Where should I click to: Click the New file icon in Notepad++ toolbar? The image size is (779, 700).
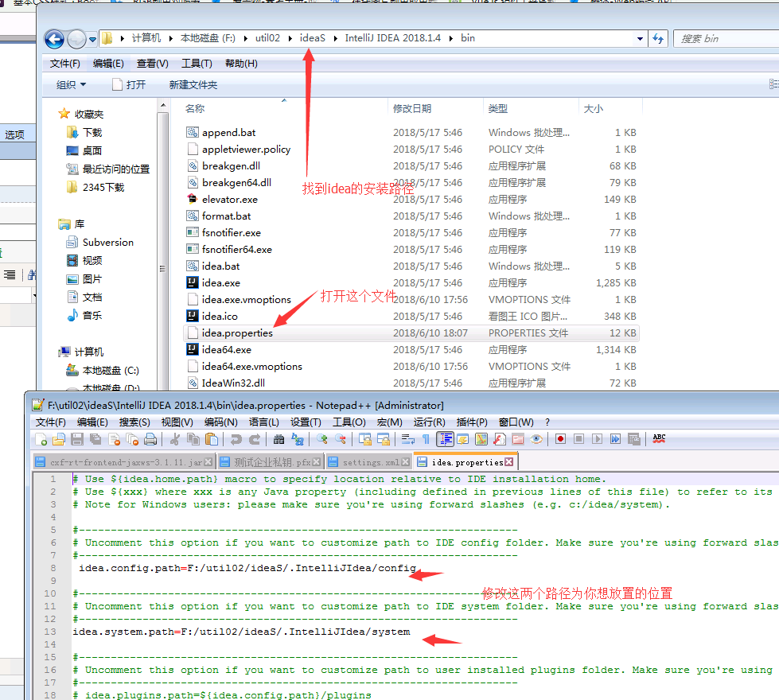click(x=41, y=439)
